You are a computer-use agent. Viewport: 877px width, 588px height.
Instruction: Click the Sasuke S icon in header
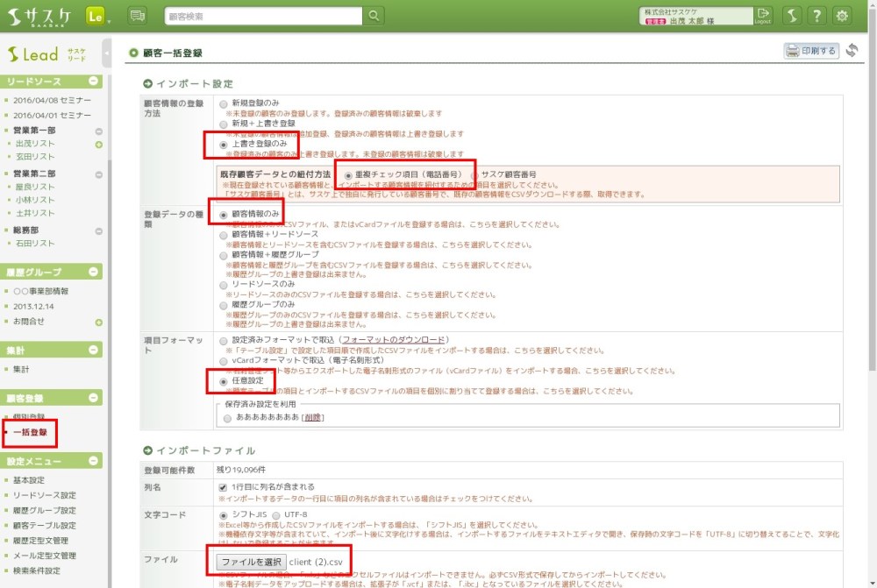(791, 15)
